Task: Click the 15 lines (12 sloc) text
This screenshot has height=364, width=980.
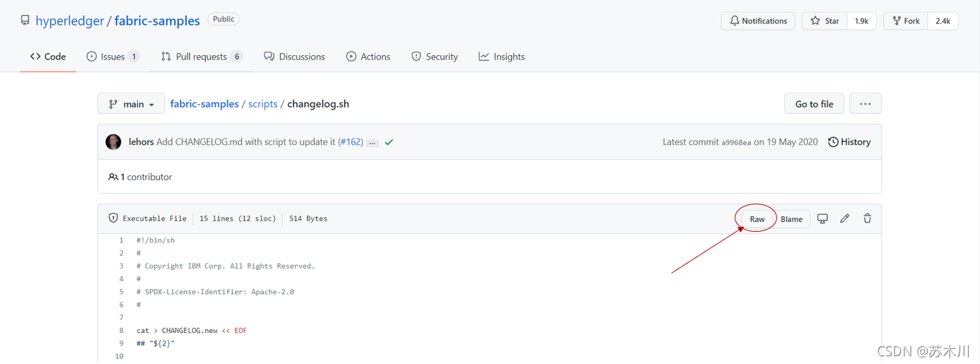Action: [238, 218]
